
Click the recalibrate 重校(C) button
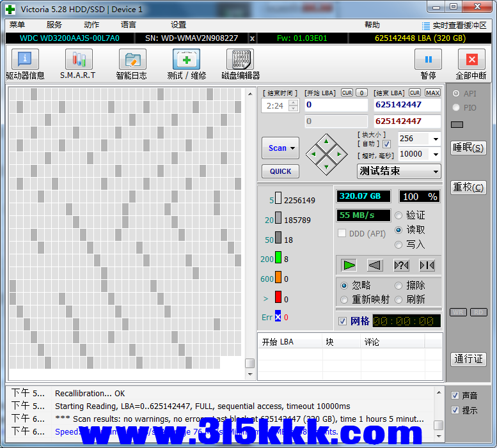(468, 187)
